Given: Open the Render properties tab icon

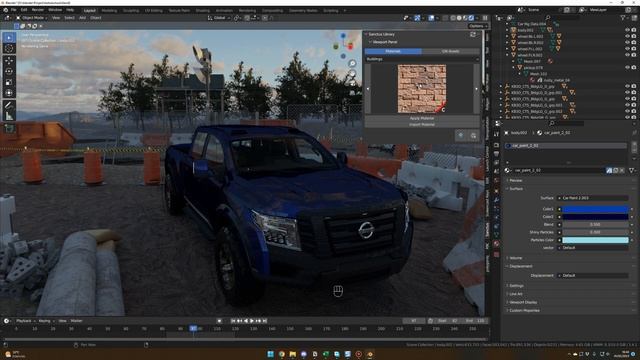Looking at the screenshot, I should [496, 145].
